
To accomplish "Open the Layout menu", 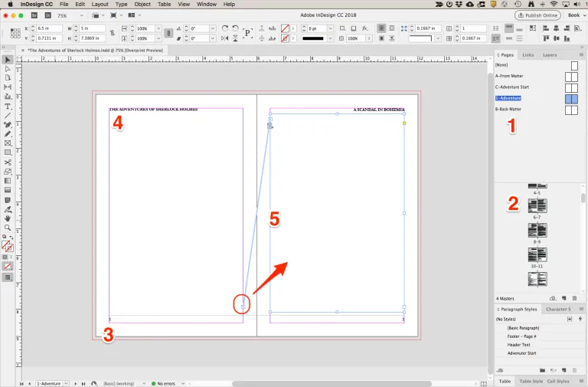I will pyautogui.click(x=100, y=4).
